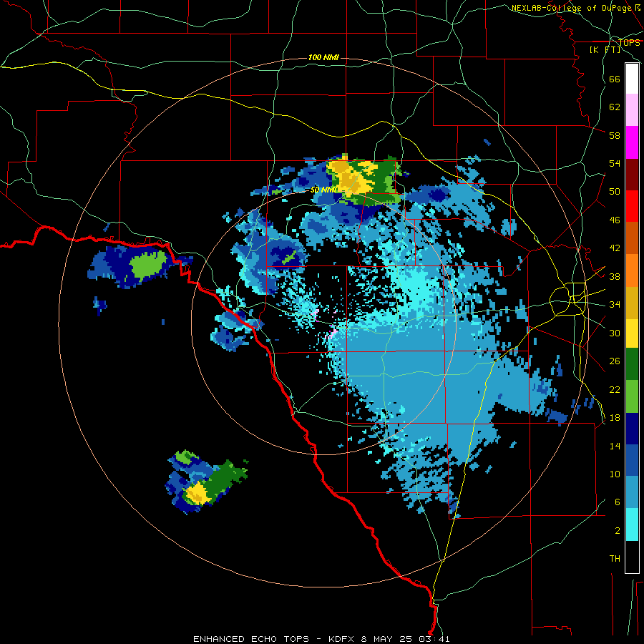Click the "50 NMI" range ring label

click(x=323, y=190)
